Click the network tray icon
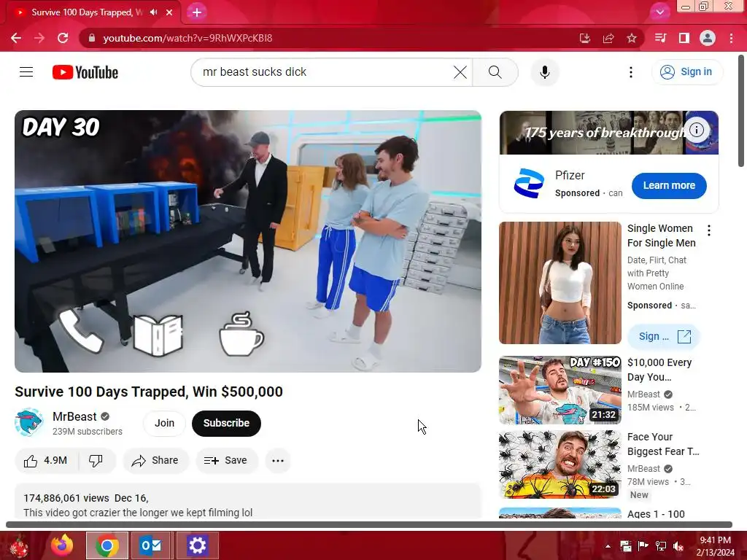Screen dimensions: 747x560 pos(660,546)
